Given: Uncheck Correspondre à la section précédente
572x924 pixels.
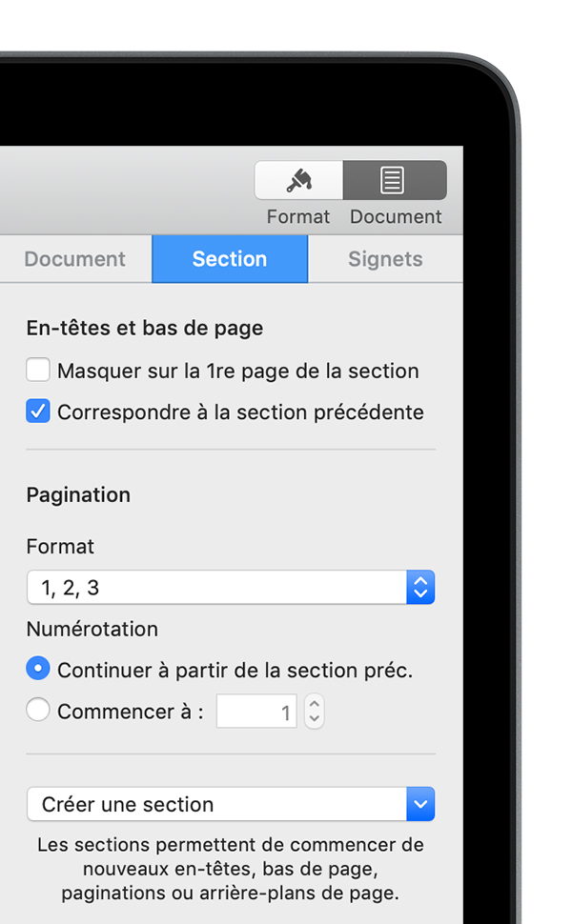Looking at the screenshot, I should pyautogui.click(x=38, y=412).
